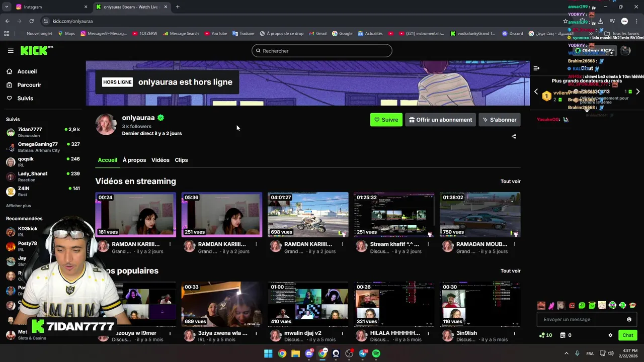Open the Kick hamburger sidebar menu

click(x=11, y=51)
